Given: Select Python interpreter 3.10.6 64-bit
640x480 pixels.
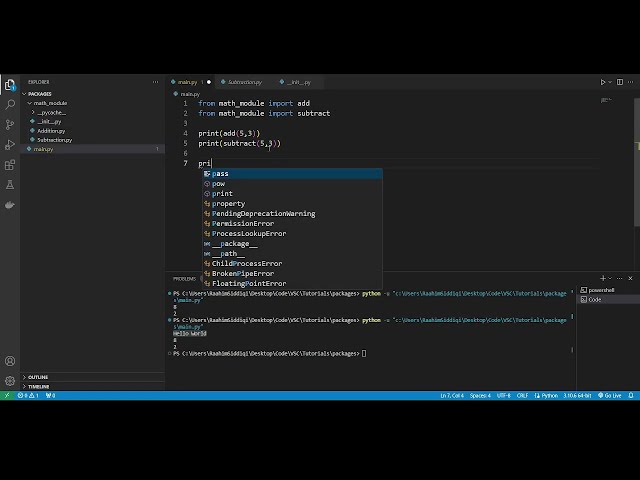Looking at the screenshot, I should [577, 396].
